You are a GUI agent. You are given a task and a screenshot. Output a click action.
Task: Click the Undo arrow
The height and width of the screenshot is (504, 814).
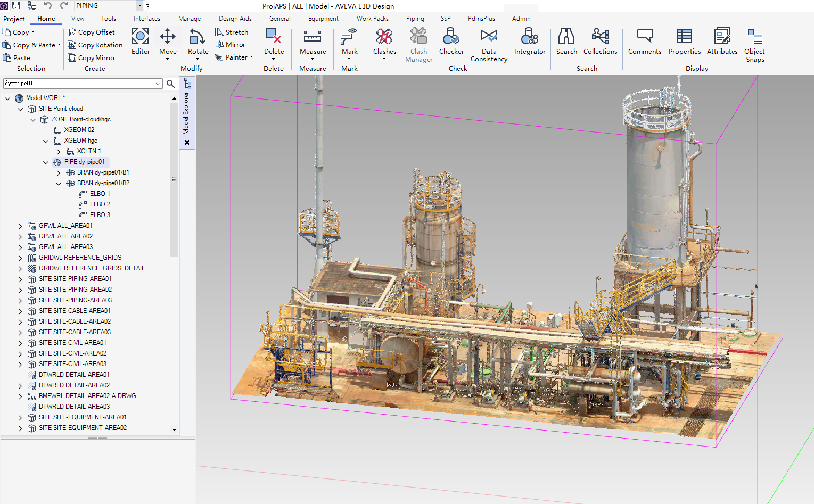click(x=48, y=5)
